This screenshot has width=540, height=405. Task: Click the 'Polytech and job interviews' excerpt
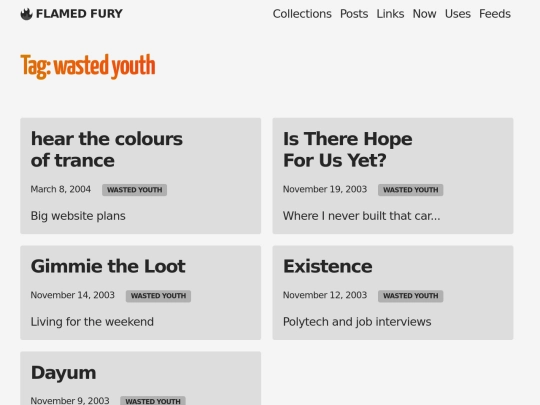point(357,322)
